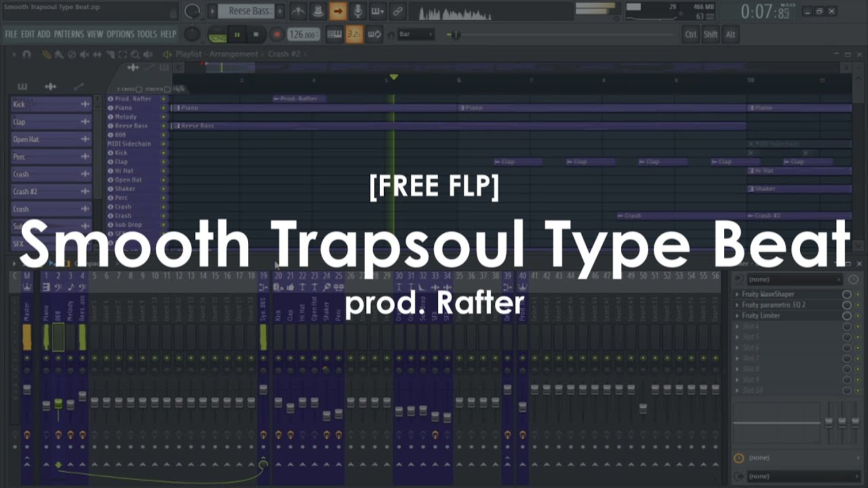This screenshot has height=488, width=868.
Task: Open the Fruity Limiter effect slot
Action: [x=761, y=316]
